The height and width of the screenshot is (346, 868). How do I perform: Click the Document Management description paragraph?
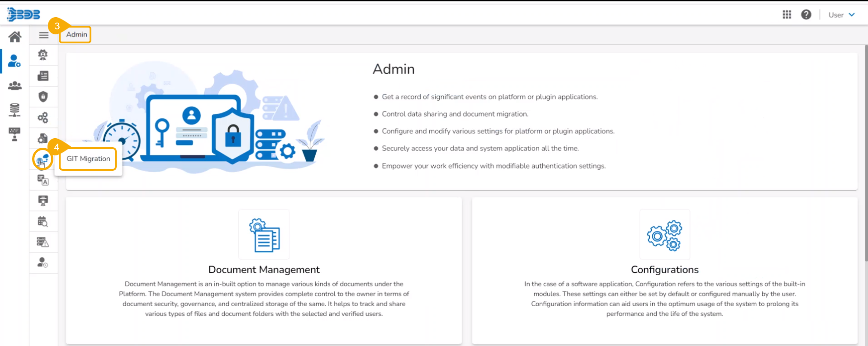coord(264,299)
